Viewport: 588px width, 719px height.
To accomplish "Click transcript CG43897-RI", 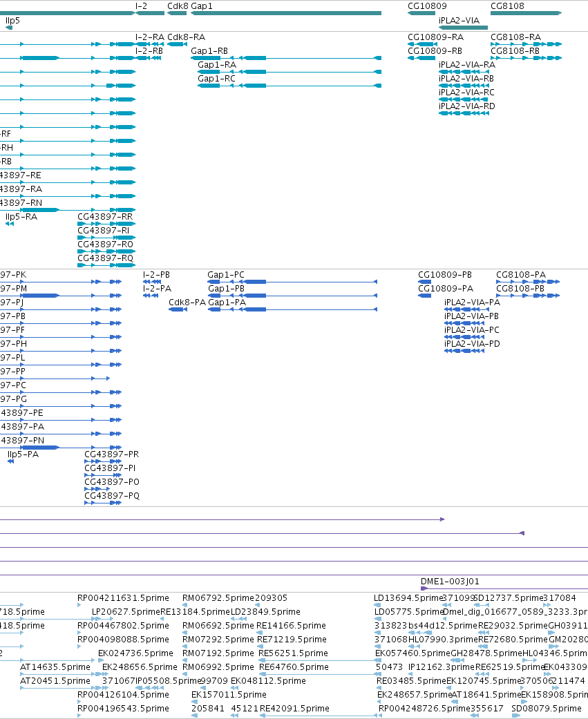I will point(103,230).
